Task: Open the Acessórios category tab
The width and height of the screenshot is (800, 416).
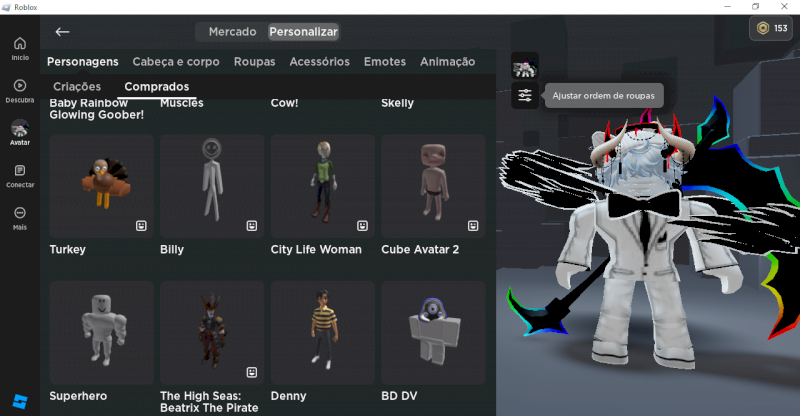Action: tap(319, 62)
